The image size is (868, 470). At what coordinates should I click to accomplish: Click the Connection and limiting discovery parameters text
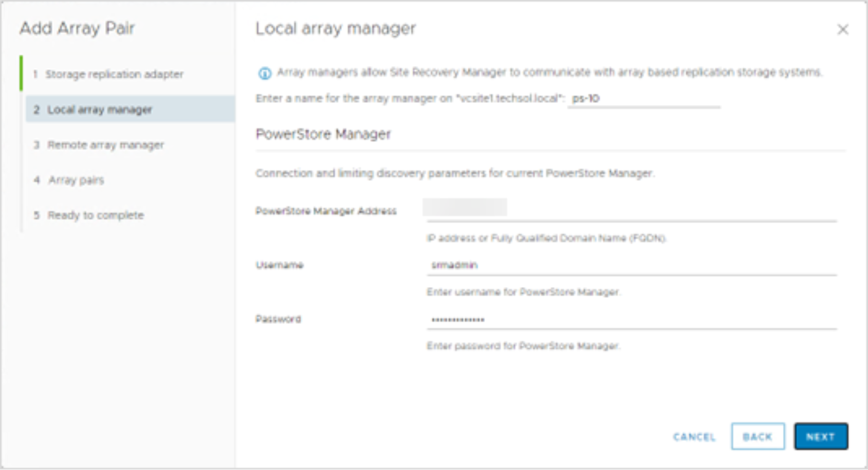point(455,173)
